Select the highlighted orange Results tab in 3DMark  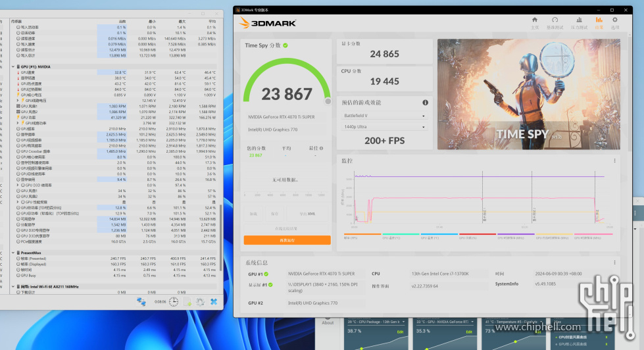point(599,23)
